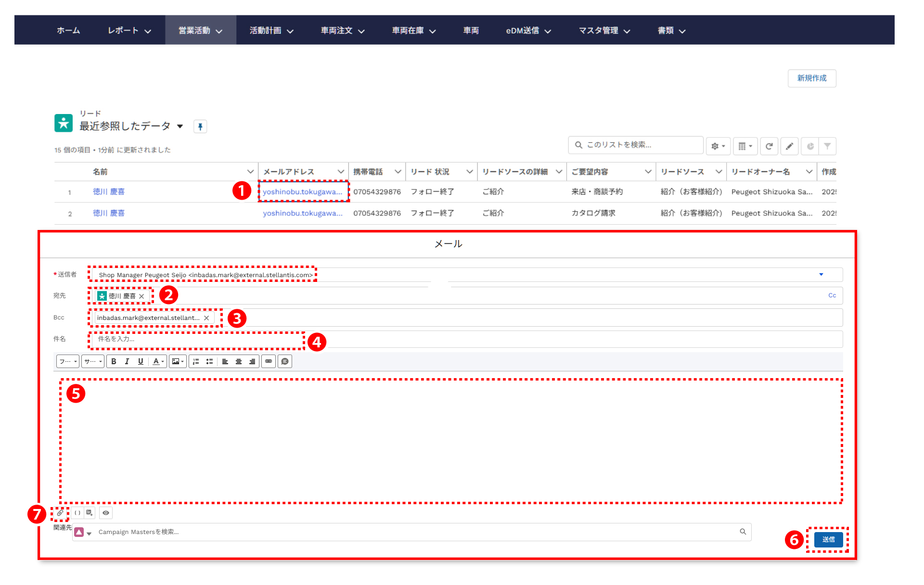This screenshot has height=585, width=924.
Task: Open the sender address dropdown
Action: click(821, 275)
